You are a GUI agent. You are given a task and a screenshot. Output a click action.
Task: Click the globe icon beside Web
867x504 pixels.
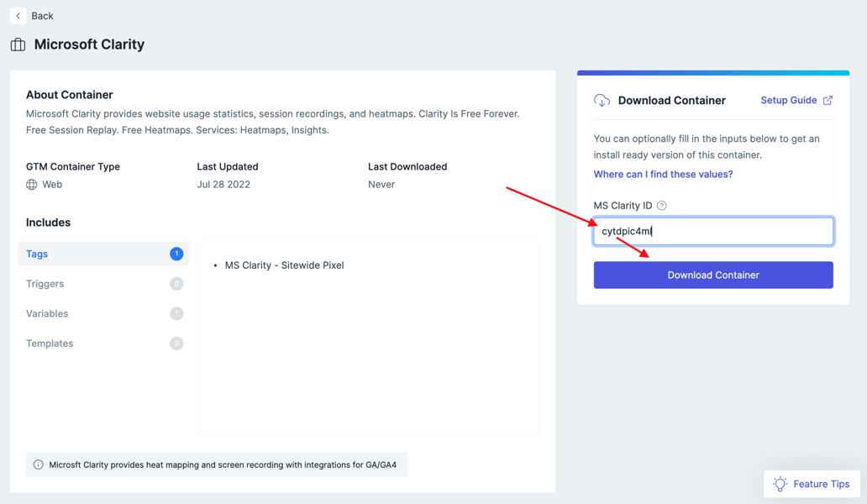pos(32,185)
